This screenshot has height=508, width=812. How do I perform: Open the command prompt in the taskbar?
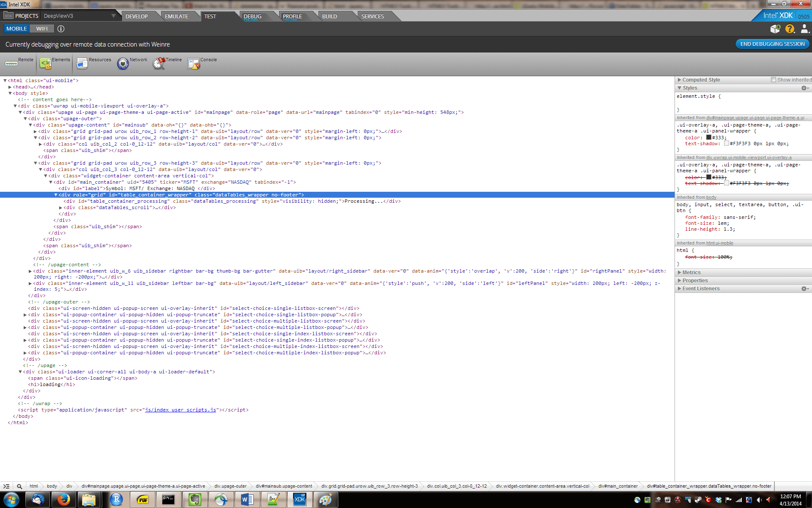pos(169,500)
